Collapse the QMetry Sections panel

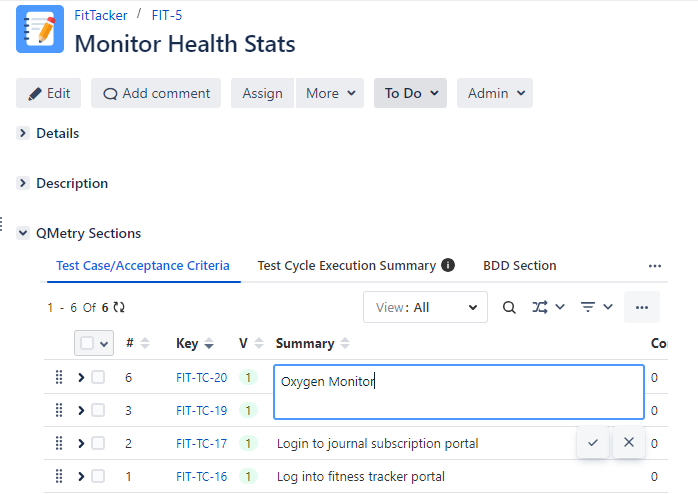click(23, 233)
